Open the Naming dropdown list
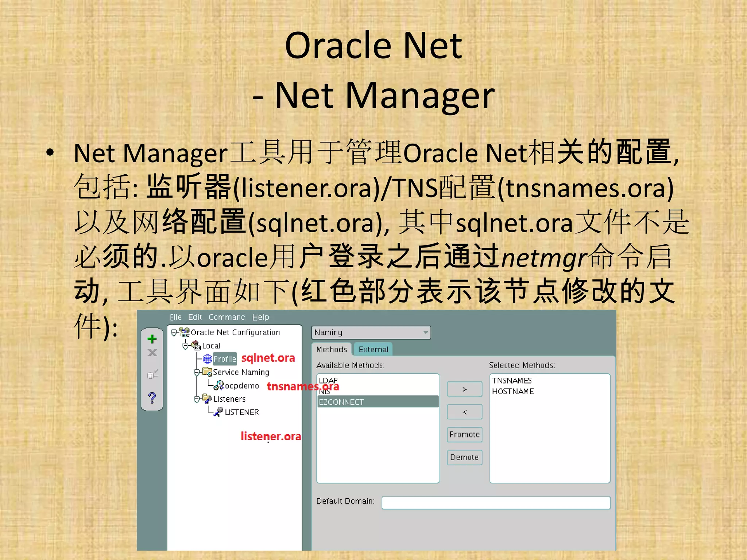 point(371,332)
